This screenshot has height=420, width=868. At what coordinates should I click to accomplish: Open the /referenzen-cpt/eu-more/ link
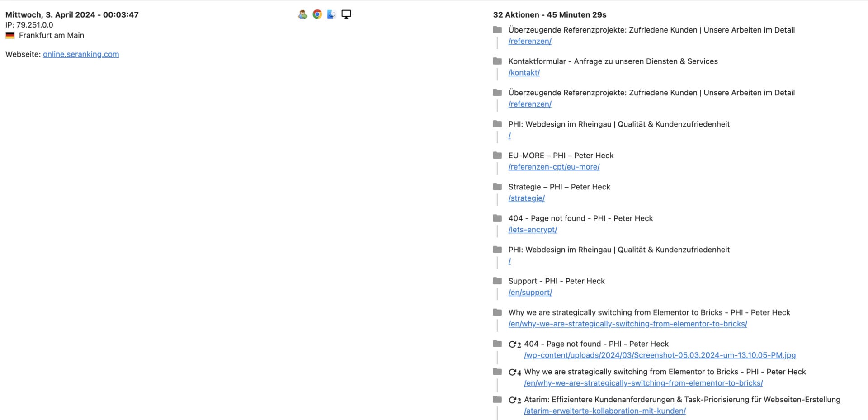pos(554,167)
